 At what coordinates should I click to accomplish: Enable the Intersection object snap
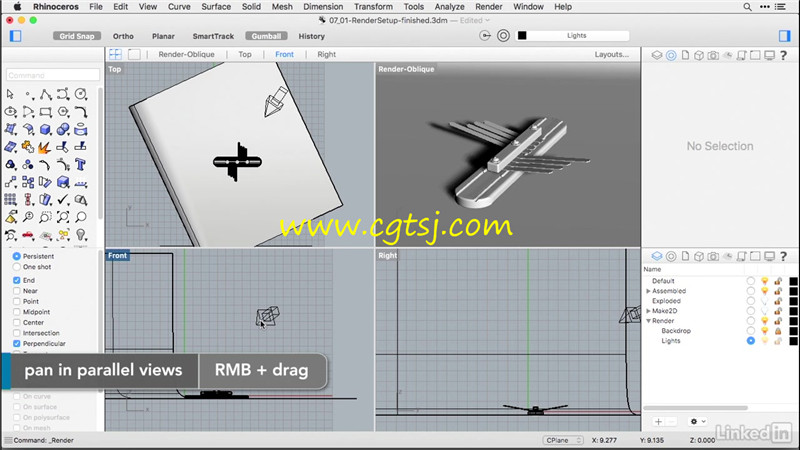point(17,333)
